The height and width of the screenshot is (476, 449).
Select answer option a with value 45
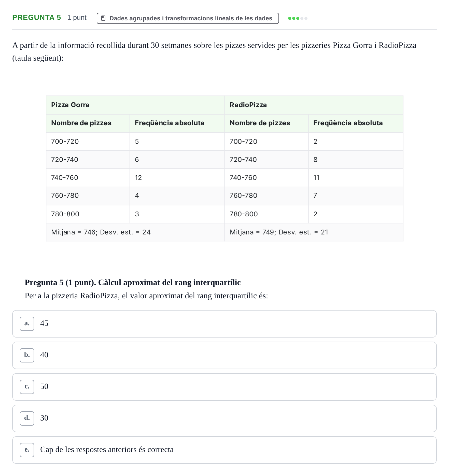tap(224, 324)
